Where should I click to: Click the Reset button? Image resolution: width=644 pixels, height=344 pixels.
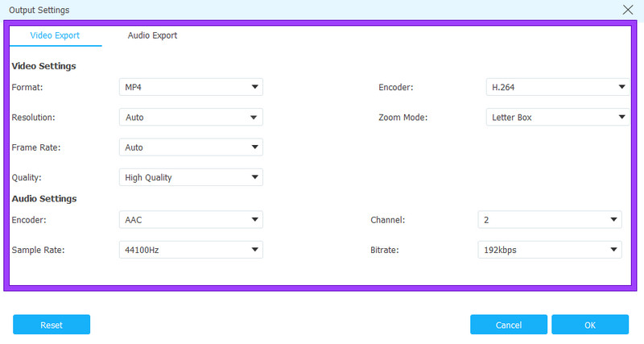52,325
